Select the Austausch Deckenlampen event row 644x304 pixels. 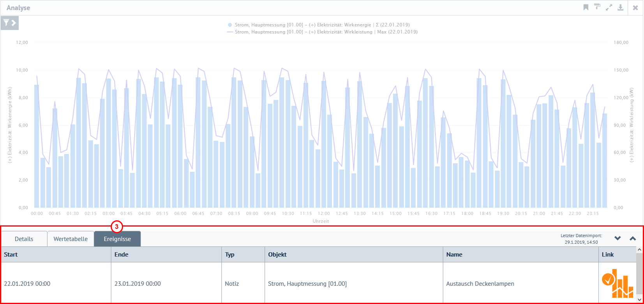pos(480,284)
